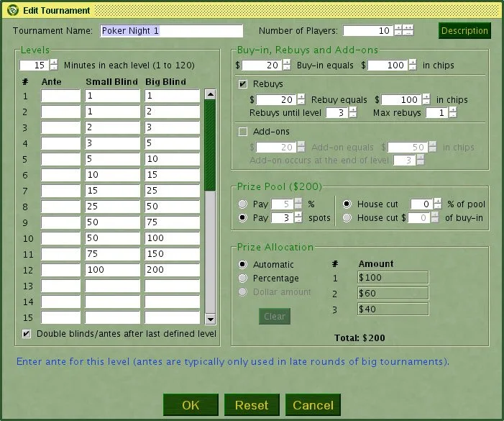
Task: Increase Rebuys until level spinner
Action: click(x=352, y=110)
